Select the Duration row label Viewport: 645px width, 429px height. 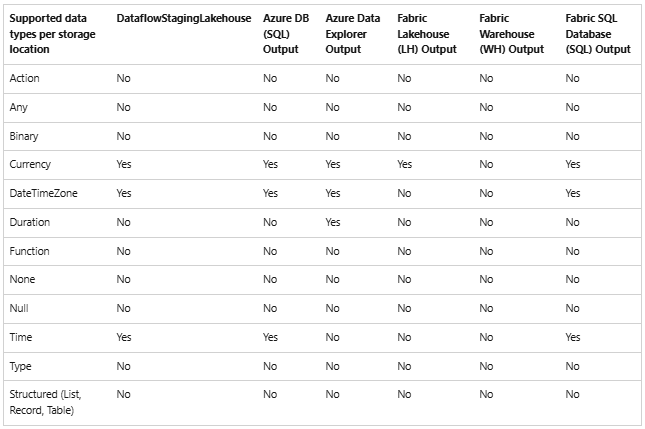(x=30, y=222)
